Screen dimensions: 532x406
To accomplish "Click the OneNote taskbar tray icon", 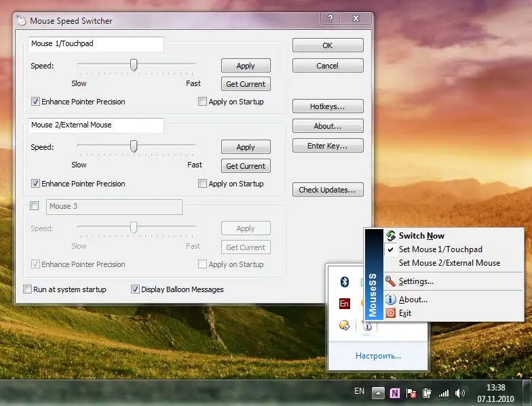I will (395, 393).
